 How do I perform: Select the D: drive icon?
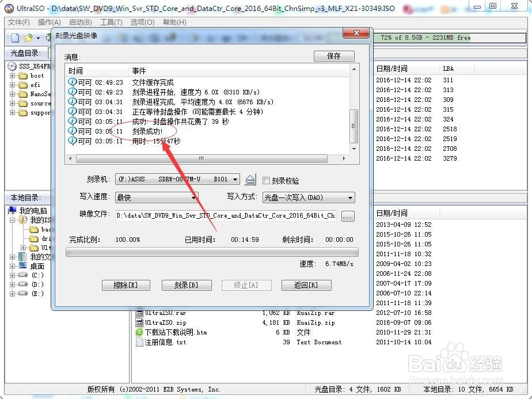pyautogui.click(x=22, y=284)
